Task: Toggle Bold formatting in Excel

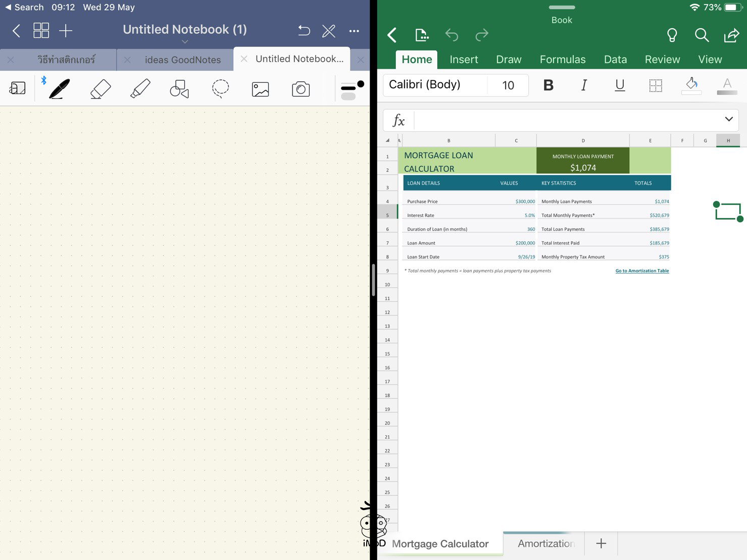Action: point(548,85)
